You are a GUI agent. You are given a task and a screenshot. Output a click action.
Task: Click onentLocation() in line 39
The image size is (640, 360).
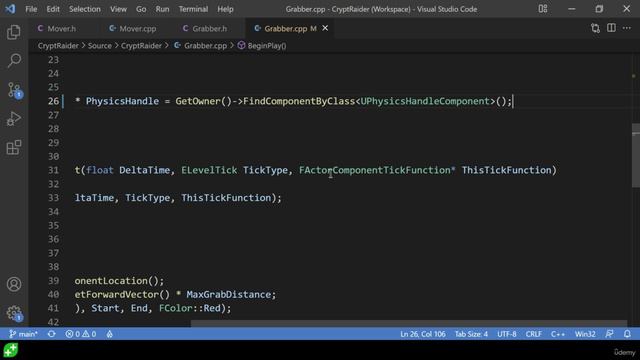point(116,281)
